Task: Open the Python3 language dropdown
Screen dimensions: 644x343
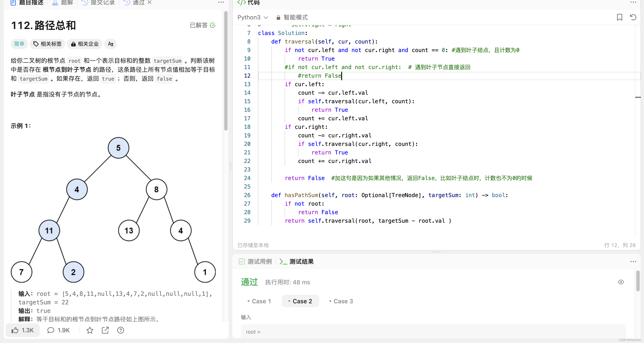Action: (253, 17)
